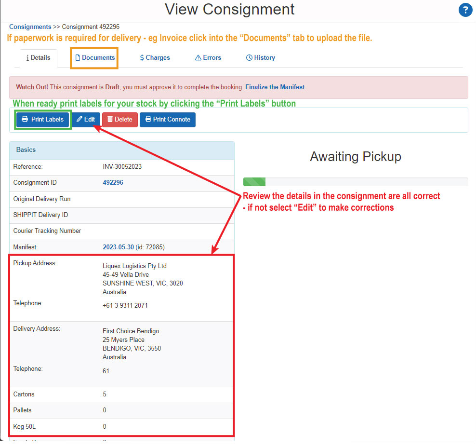
Task: Click the Courier Tracking Number label
Action: point(47,231)
